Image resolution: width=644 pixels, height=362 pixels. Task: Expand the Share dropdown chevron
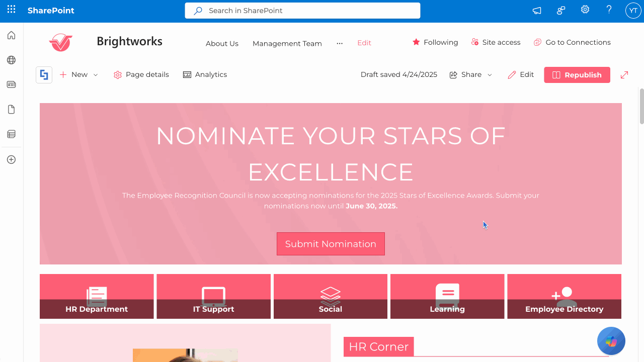[x=490, y=75]
